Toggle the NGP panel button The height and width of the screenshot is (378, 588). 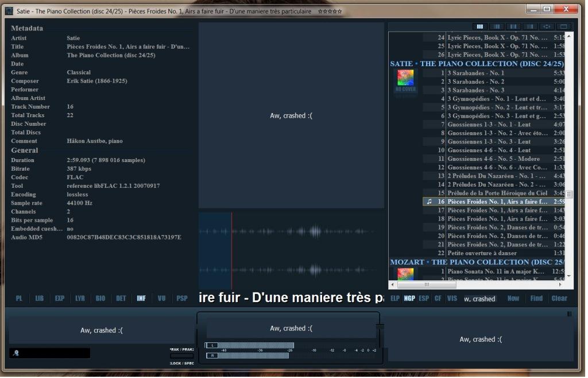409,299
